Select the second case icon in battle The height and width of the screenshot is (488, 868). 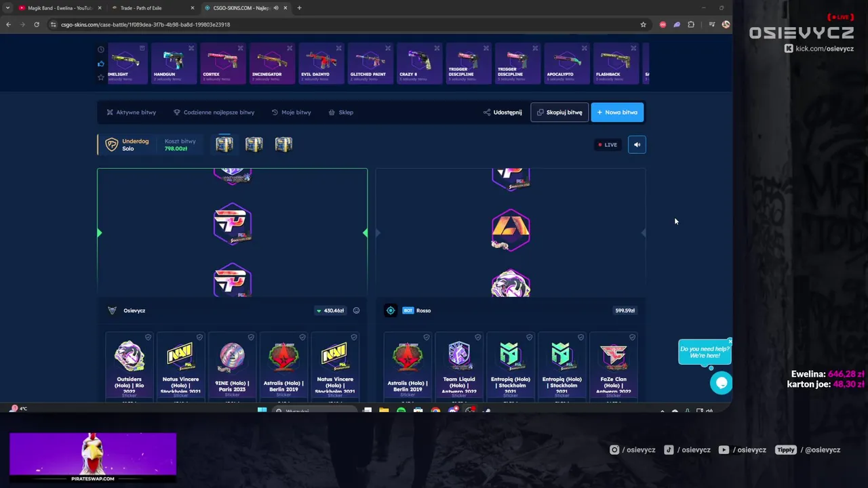(x=254, y=144)
